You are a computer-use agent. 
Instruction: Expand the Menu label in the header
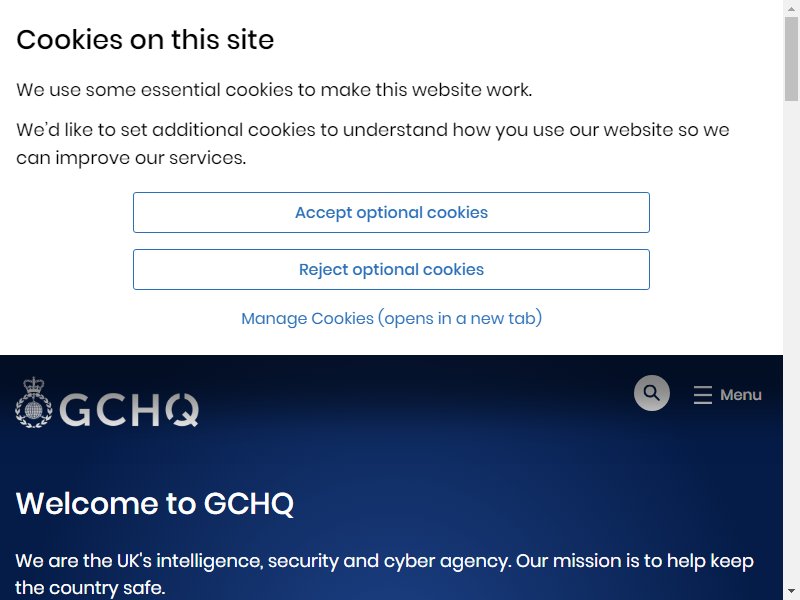click(x=740, y=395)
